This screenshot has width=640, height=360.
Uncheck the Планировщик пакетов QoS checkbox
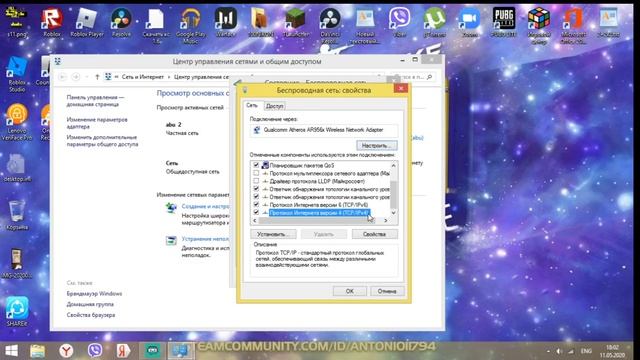(256, 165)
